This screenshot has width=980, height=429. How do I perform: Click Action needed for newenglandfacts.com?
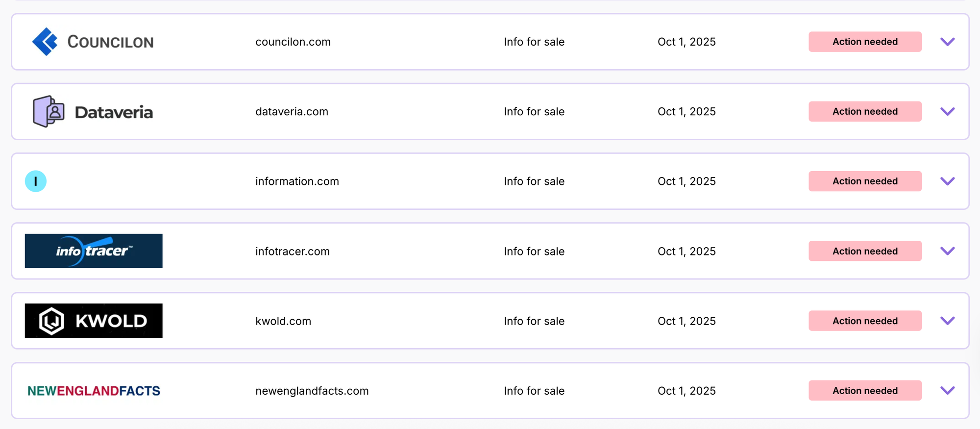pos(865,391)
